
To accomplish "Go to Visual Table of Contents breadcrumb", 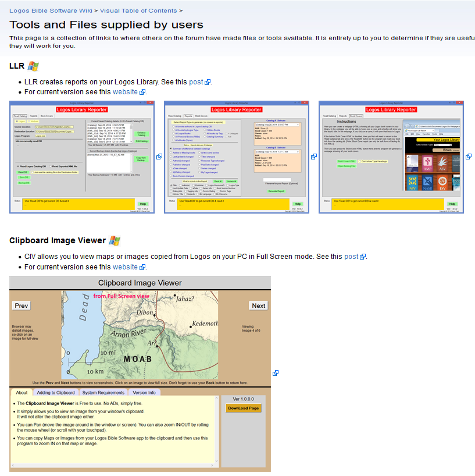I will pyautogui.click(x=138, y=10).
